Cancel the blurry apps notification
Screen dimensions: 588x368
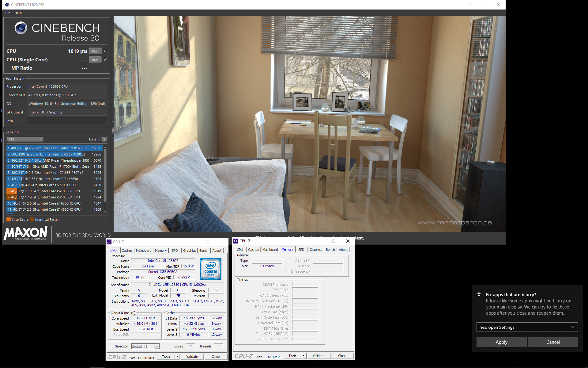coord(553,342)
